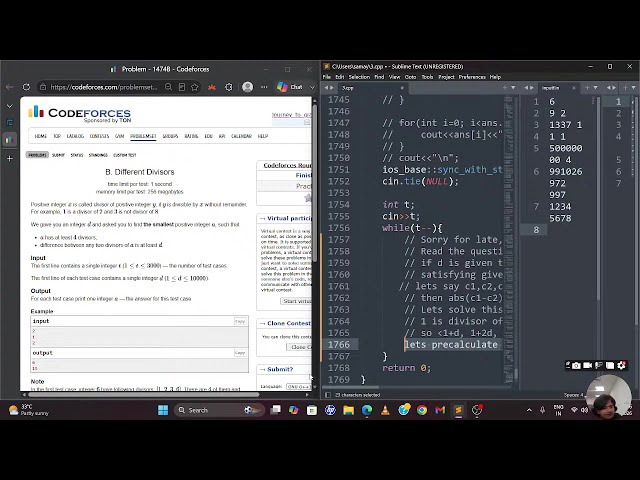Open the Windows Start menu
This screenshot has height=480, width=640.
pos(163,410)
